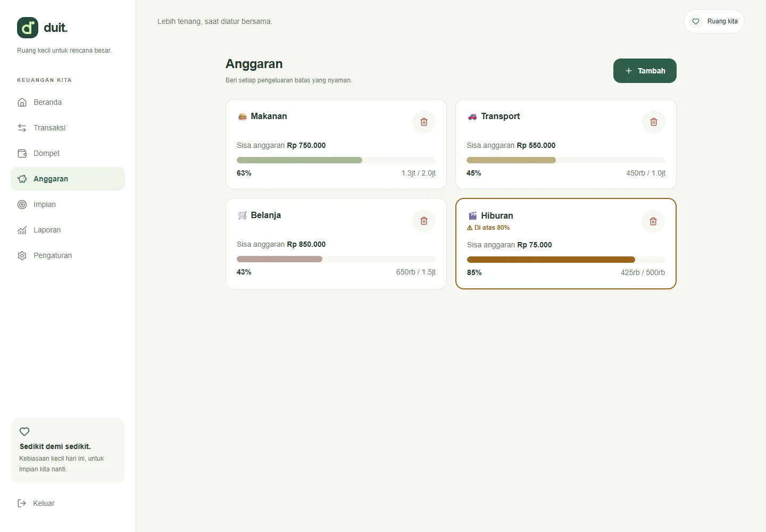766x532 pixels.
Task: Click the home icon next to Beranda
Action: (22, 102)
